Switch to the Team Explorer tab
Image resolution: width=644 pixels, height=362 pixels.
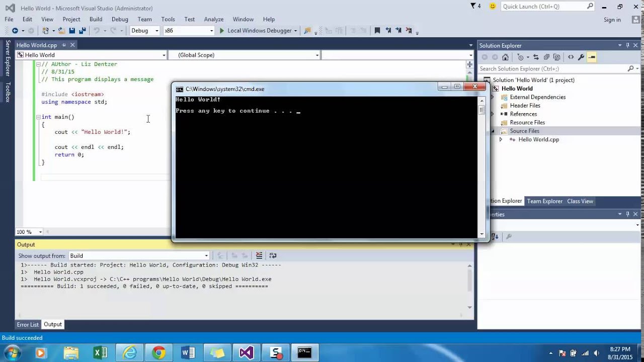545,201
